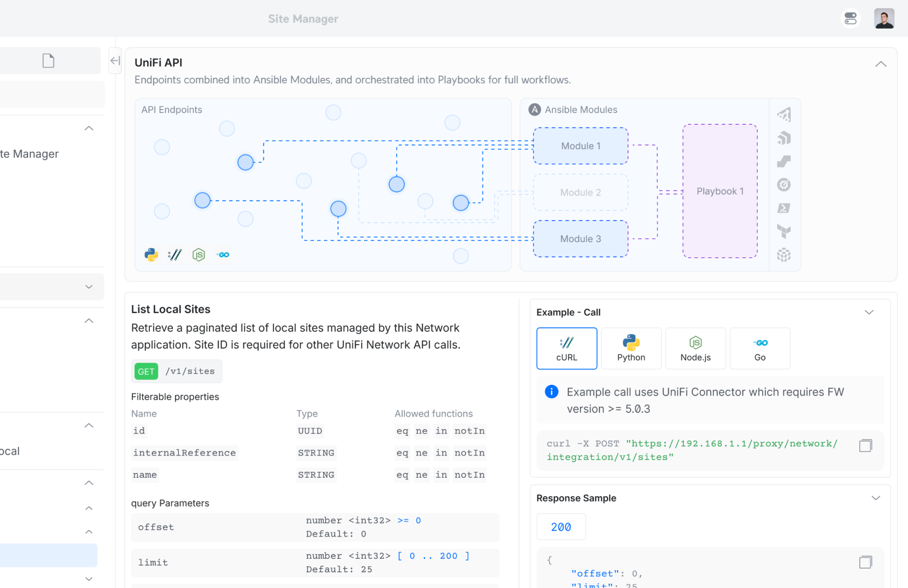Select the 200 response code tab
Image resolution: width=908 pixels, height=588 pixels.
point(561,527)
